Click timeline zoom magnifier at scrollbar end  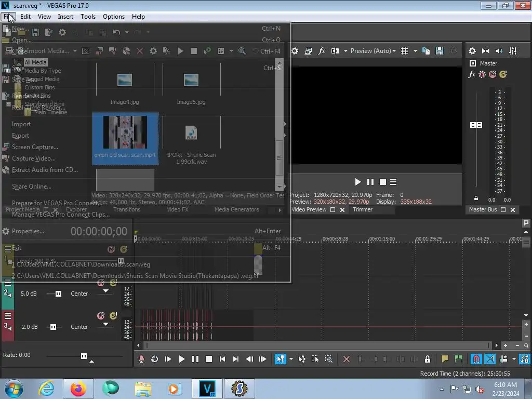click(x=526, y=345)
